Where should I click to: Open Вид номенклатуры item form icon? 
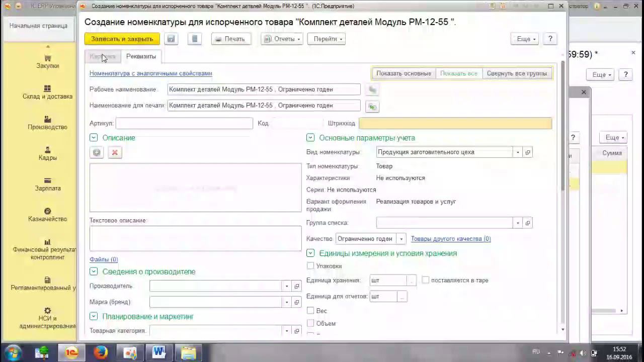(528, 152)
